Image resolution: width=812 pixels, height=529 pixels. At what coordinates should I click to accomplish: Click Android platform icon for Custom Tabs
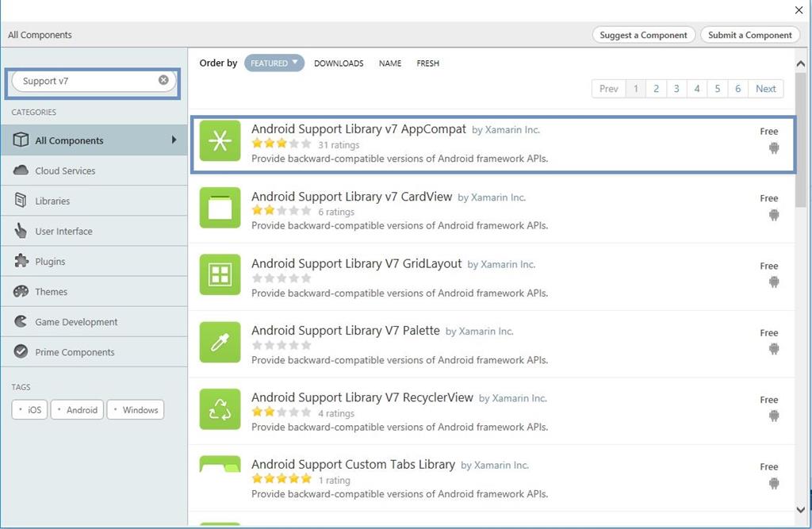774,484
